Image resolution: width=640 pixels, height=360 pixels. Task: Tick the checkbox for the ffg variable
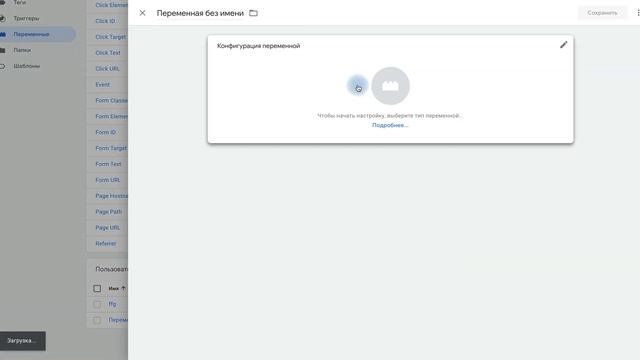pyautogui.click(x=97, y=304)
